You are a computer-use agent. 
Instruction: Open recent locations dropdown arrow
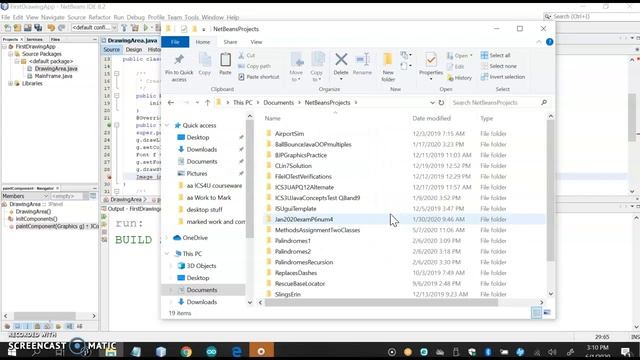[197, 102]
